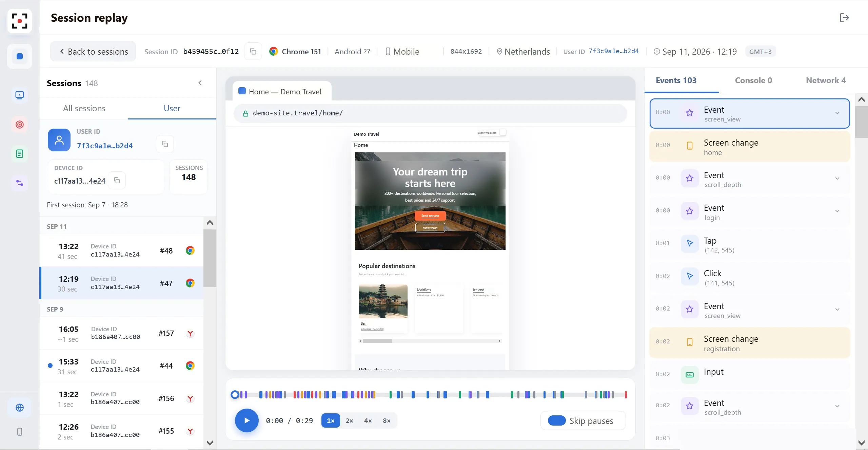Screen dimensions: 868x450
Task: Click the globe icon in sidebar
Action: (x=20, y=408)
